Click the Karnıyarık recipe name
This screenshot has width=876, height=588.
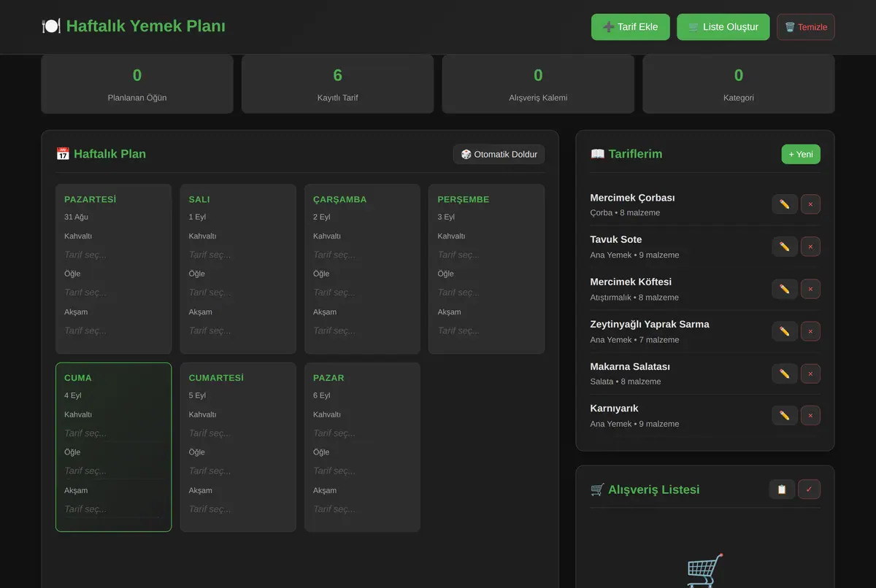tap(614, 409)
